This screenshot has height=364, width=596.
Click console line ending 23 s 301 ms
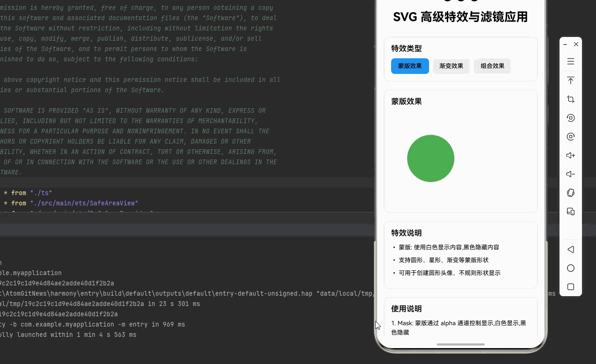pos(100,304)
